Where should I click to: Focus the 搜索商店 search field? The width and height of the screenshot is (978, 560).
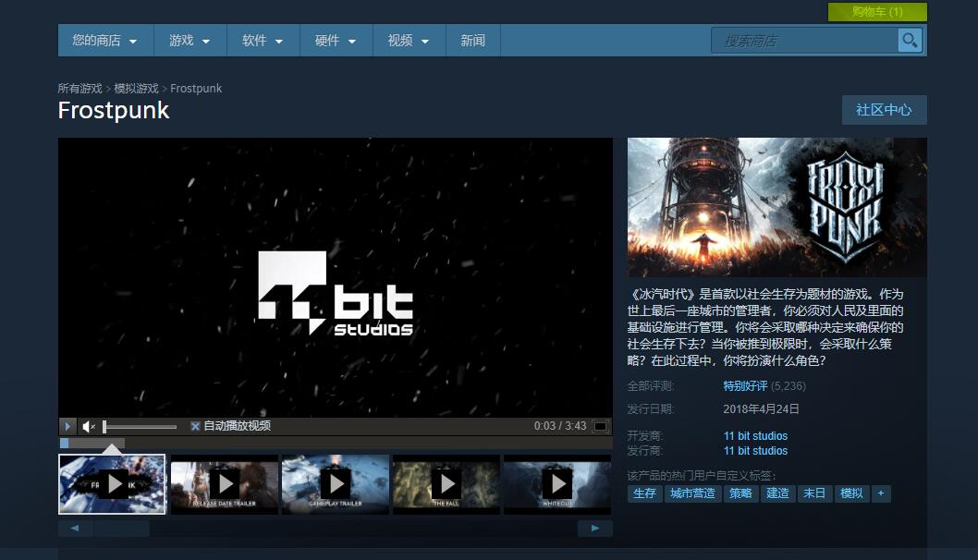804,41
